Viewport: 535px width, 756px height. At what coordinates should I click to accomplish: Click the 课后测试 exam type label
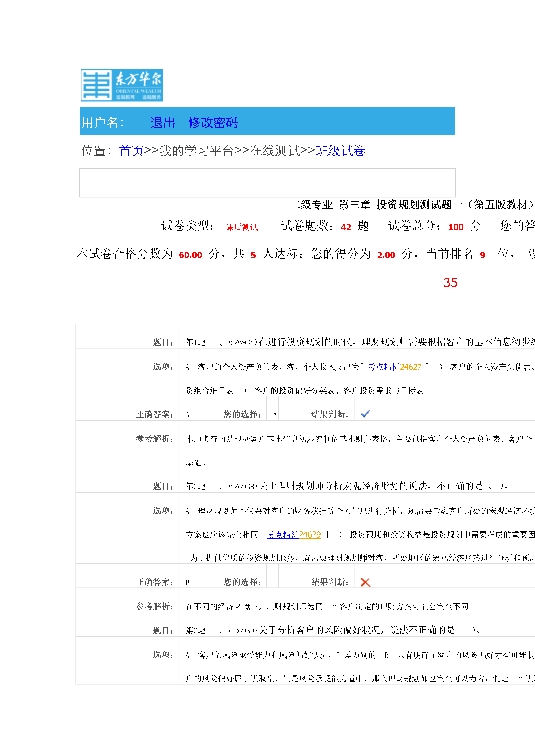(x=242, y=227)
